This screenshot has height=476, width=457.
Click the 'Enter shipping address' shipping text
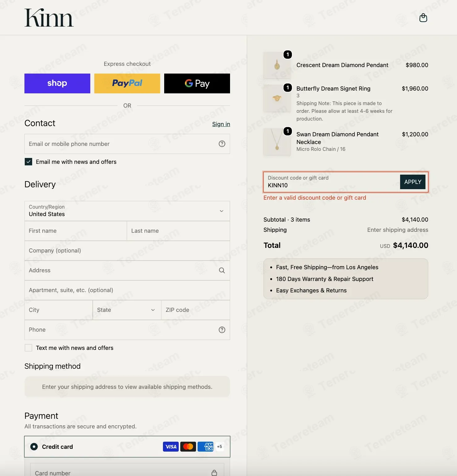[398, 230]
